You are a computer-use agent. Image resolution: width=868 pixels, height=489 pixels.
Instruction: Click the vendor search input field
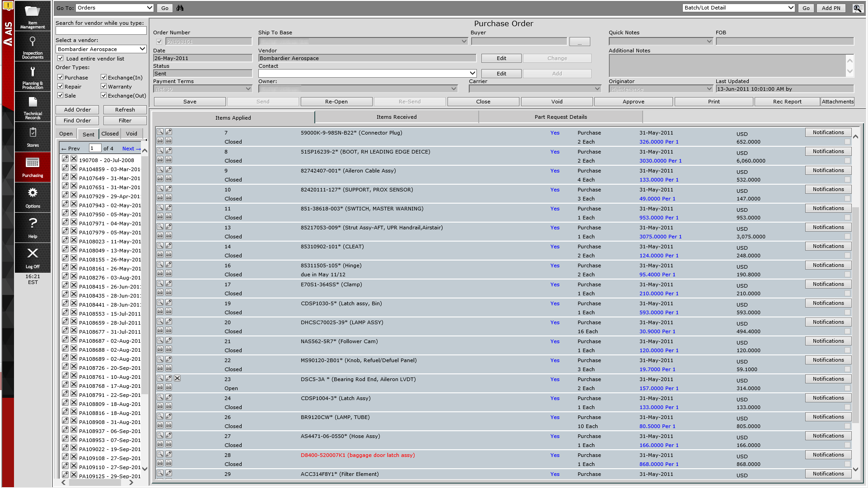[101, 31]
